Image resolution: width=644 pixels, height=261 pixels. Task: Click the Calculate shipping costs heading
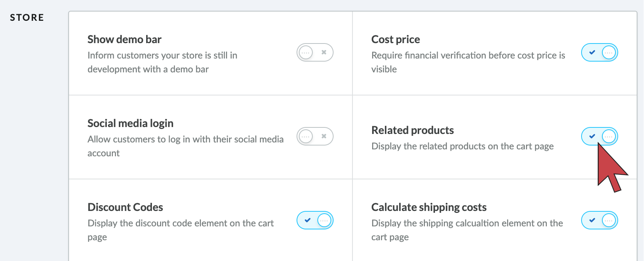coord(429,207)
